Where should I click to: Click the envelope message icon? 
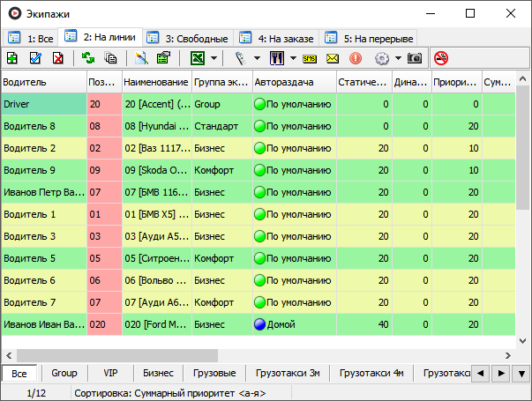click(333, 59)
